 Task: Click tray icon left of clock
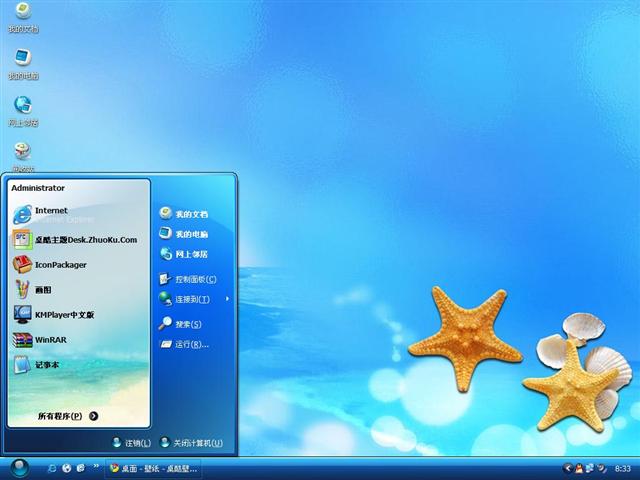(601, 468)
